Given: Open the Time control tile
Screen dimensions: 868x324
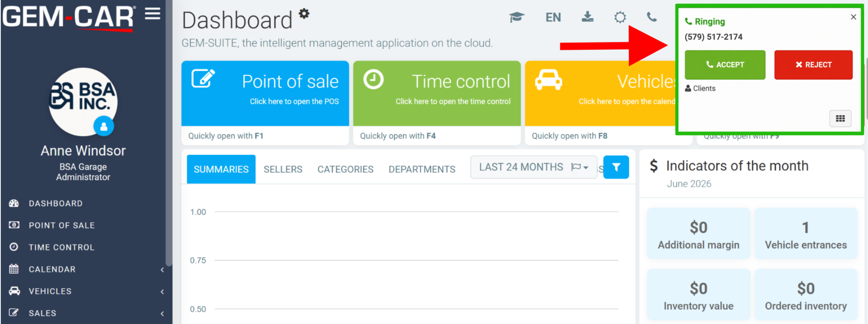Looking at the screenshot, I should click(437, 93).
